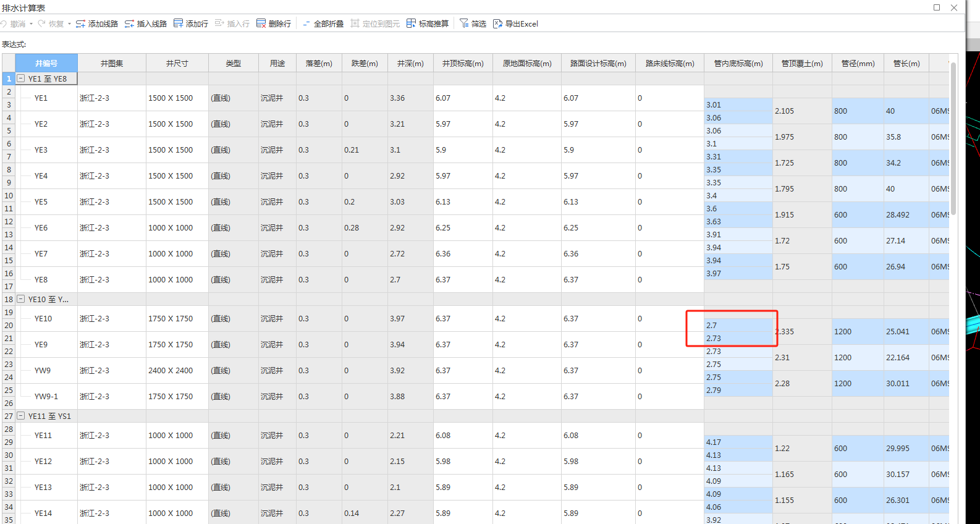
Task: Click the 管顶覆土(m) column header
Action: coord(802,63)
